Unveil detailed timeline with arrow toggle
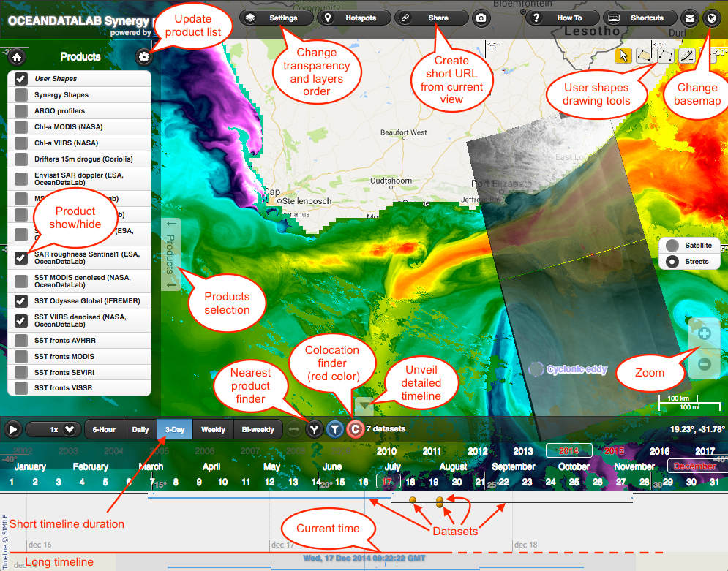The width and height of the screenshot is (728, 571). 364,406
